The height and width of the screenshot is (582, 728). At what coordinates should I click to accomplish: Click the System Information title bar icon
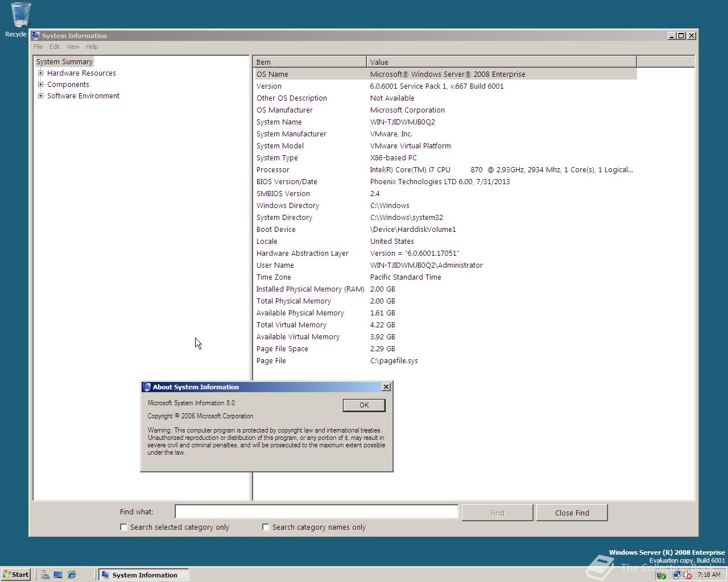click(36, 35)
